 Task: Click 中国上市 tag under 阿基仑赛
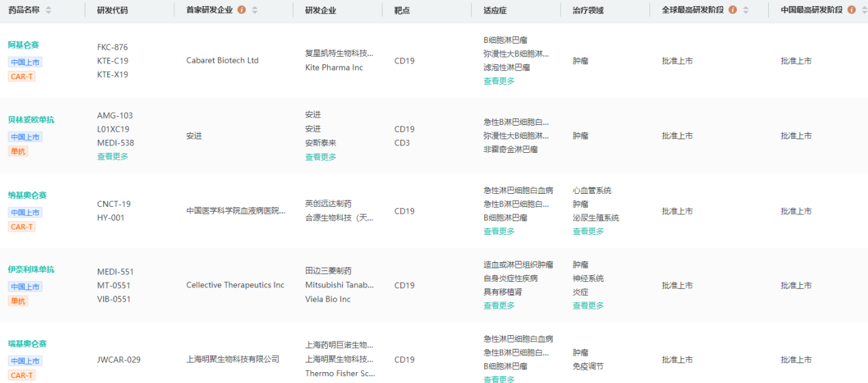click(x=25, y=62)
